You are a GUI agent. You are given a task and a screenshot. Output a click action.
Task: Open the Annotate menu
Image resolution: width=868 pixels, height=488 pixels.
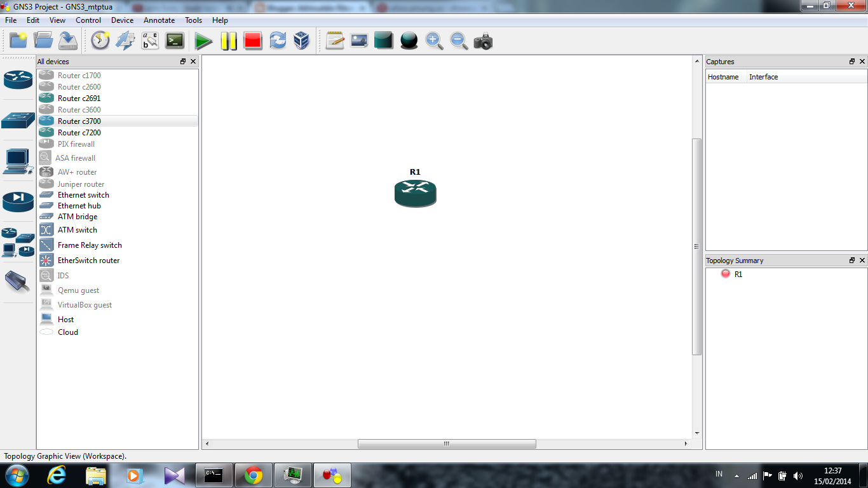[x=159, y=20]
